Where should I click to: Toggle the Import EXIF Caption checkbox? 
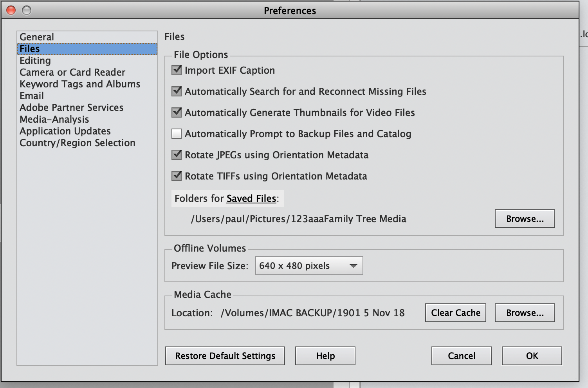177,70
